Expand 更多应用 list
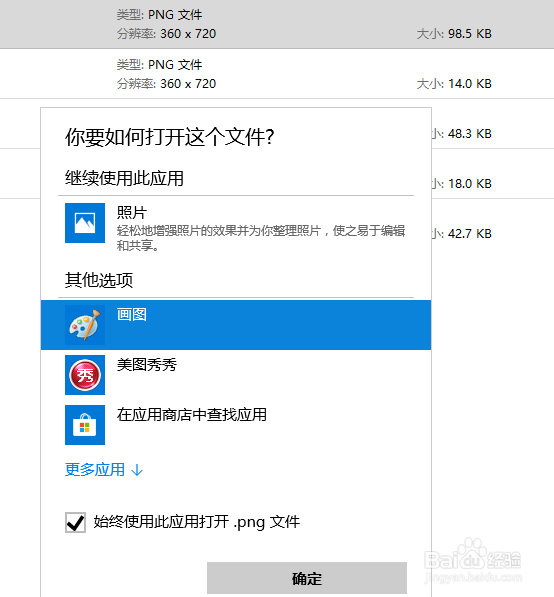 coord(104,470)
